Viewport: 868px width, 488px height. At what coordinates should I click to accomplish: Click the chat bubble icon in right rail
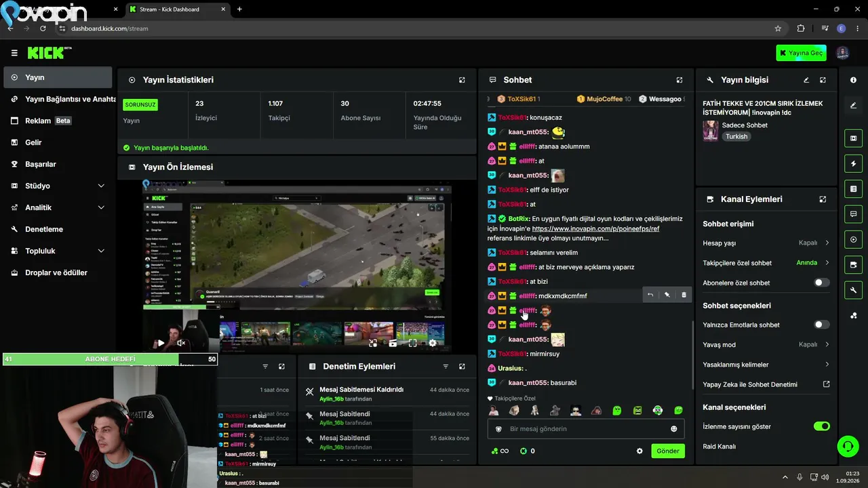point(853,214)
